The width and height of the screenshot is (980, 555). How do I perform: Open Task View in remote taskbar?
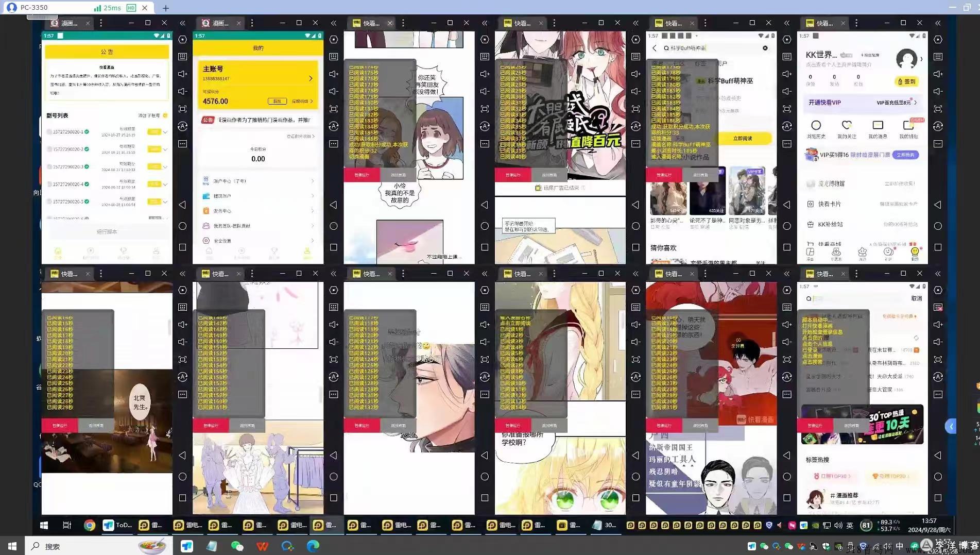pos(67,525)
